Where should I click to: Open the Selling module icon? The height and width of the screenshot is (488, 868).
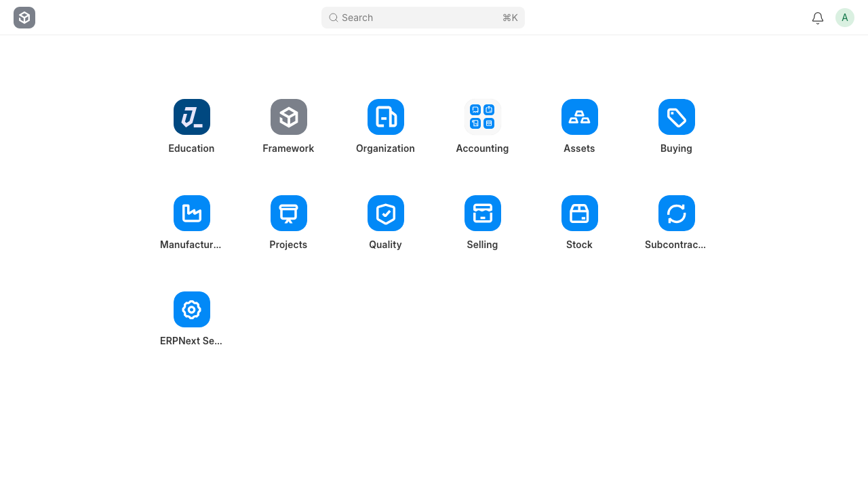click(483, 213)
